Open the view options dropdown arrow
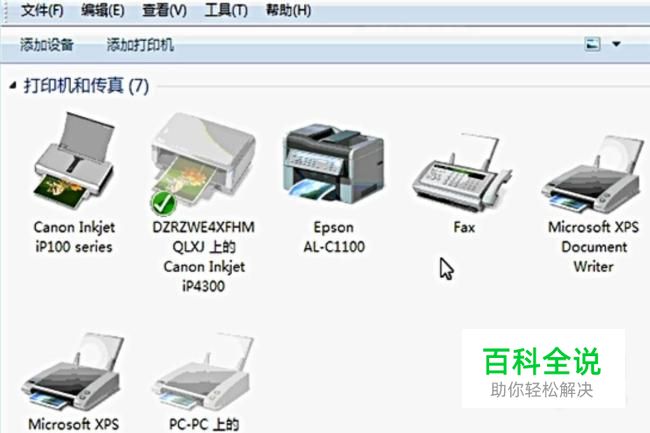Screen dimensions: 650x433 pos(616,44)
